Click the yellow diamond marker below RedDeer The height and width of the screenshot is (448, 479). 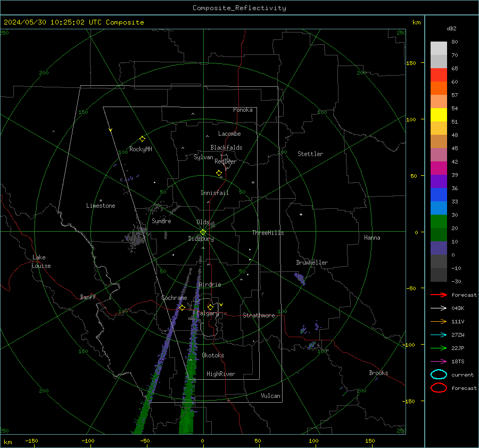(x=219, y=173)
